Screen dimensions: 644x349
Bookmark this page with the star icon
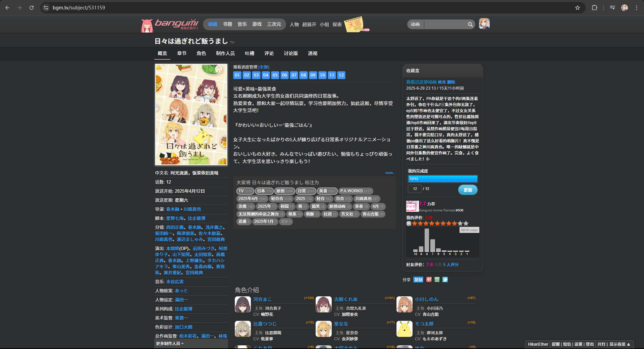click(578, 7)
